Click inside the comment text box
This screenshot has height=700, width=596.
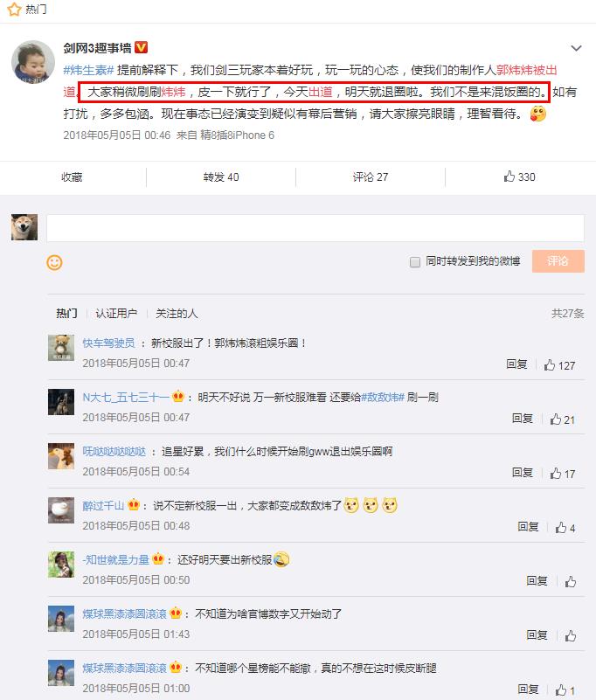[315, 228]
